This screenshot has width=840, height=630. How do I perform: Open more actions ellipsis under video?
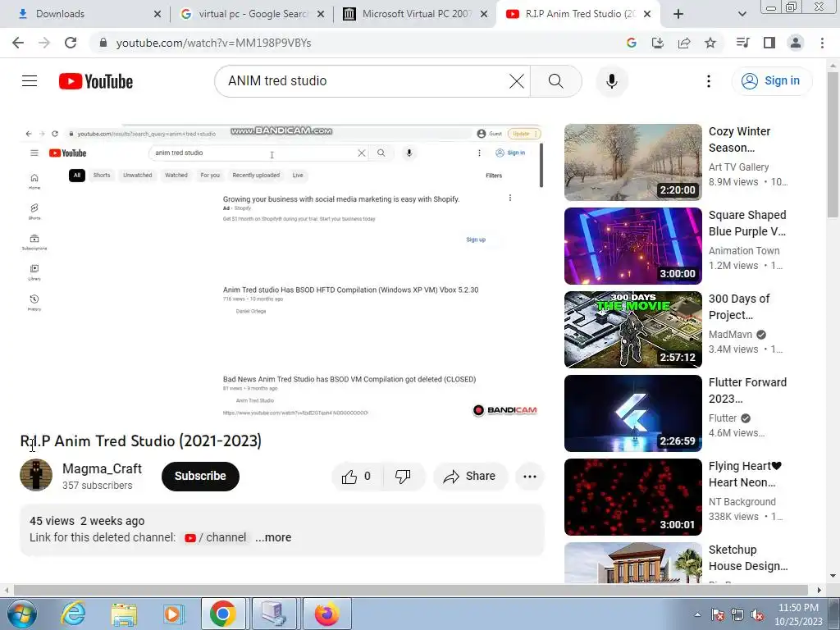tap(530, 477)
